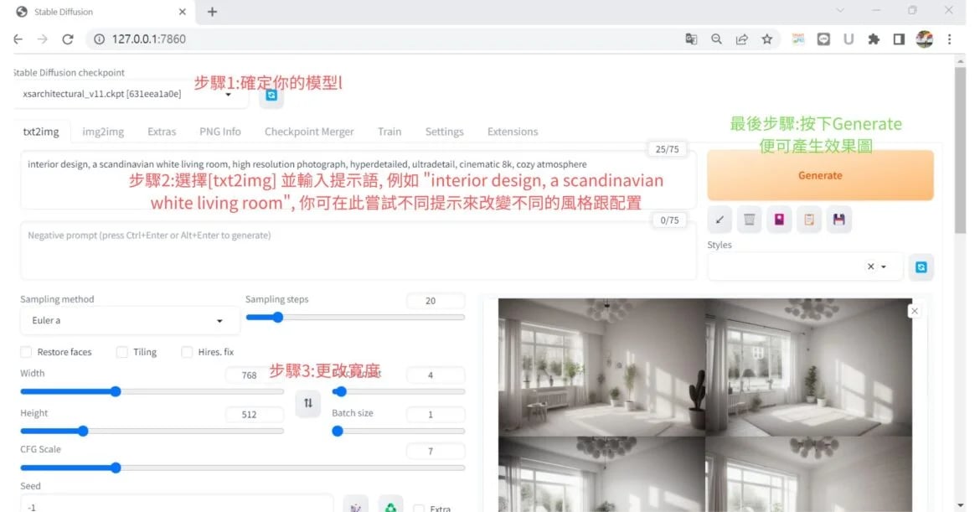Click the arrow icon under Generate
The width and height of the screenshot is (980, 512).
tap(720, 220)
